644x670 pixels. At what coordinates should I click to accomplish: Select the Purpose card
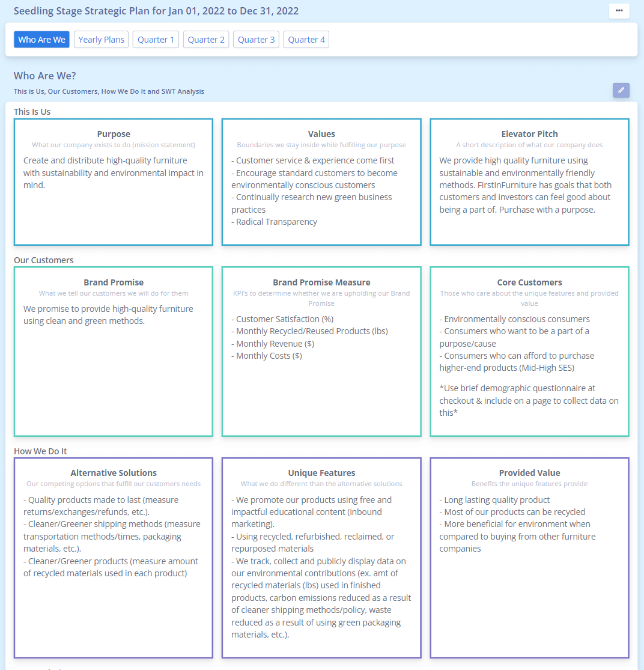coord(114,182)
